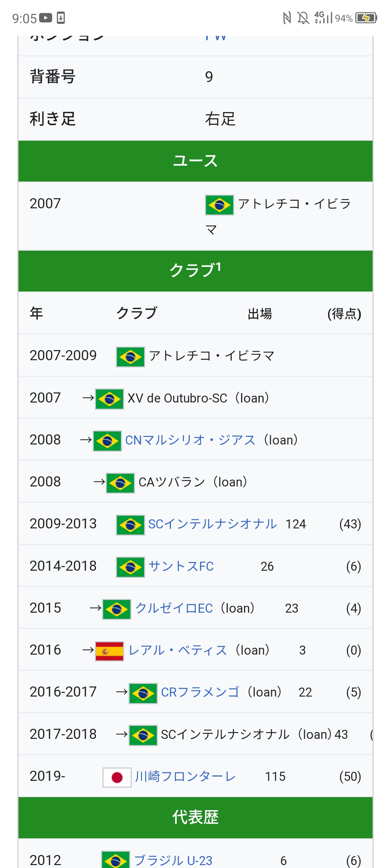
Task: Open the CNマルシリオ・ジアス link
Action: coord(190,440)
